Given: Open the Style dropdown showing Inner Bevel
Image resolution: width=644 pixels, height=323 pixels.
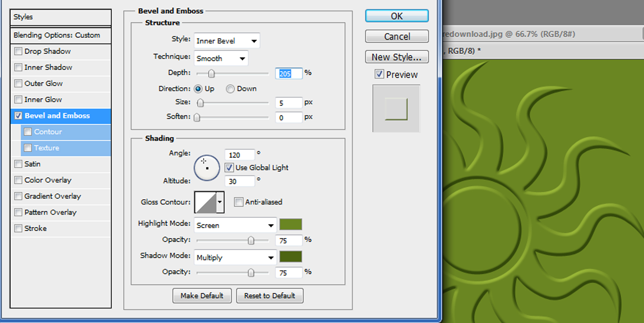Looking at the screenshot, I should click(227, 41).
